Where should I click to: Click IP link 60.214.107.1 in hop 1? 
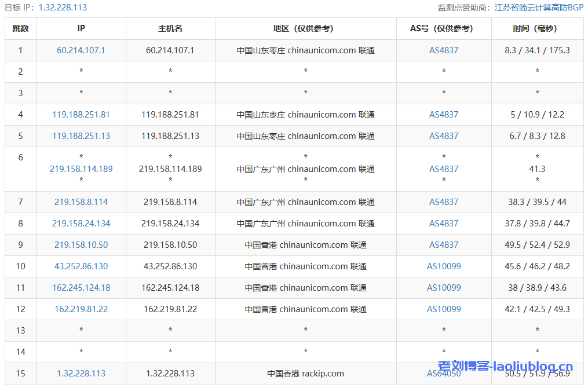pos(81,50)
